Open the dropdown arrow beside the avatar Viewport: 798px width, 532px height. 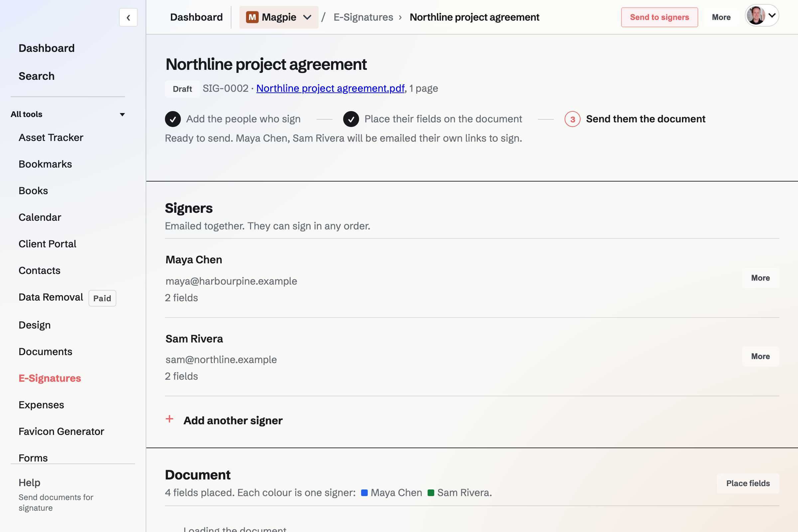point(772,15)
